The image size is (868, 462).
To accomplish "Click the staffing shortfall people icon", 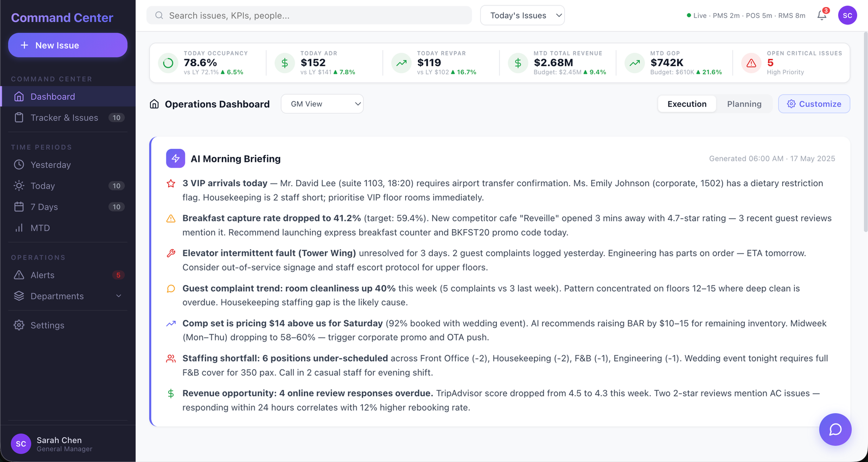I will pyautogui.click(x=171, y=358).
